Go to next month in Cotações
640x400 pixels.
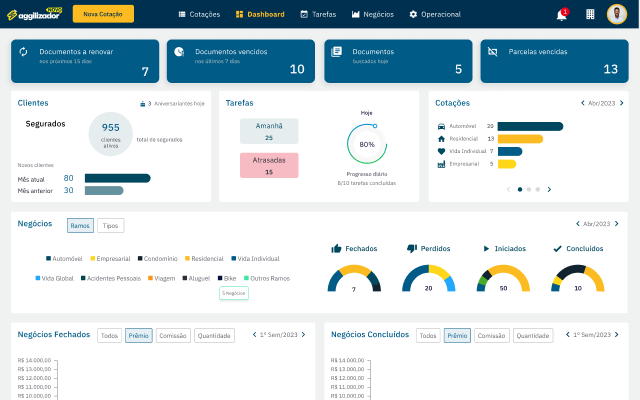[x=621, y=103]
